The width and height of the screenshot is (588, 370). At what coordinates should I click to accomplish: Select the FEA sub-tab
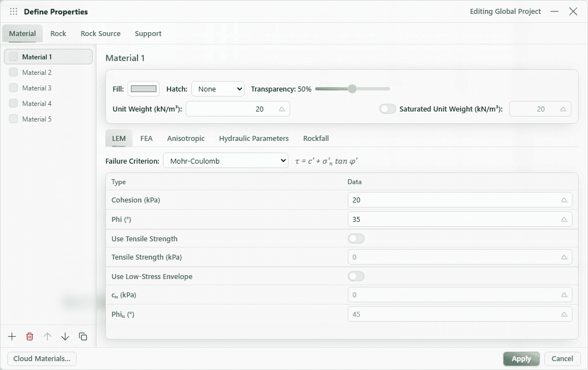(146, 138)
